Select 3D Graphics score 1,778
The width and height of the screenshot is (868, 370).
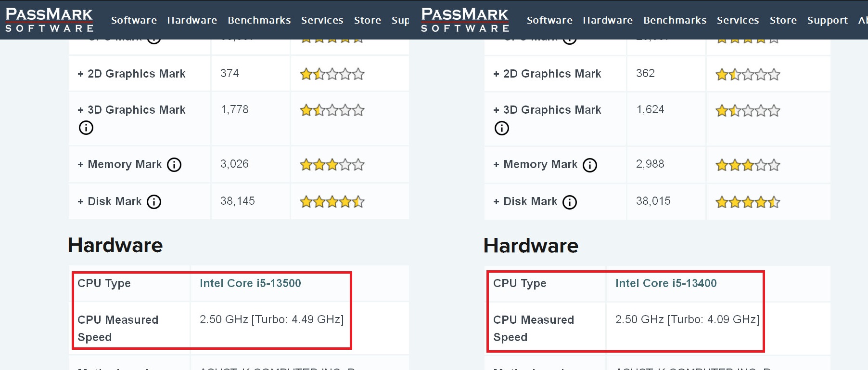coord(235,110)
